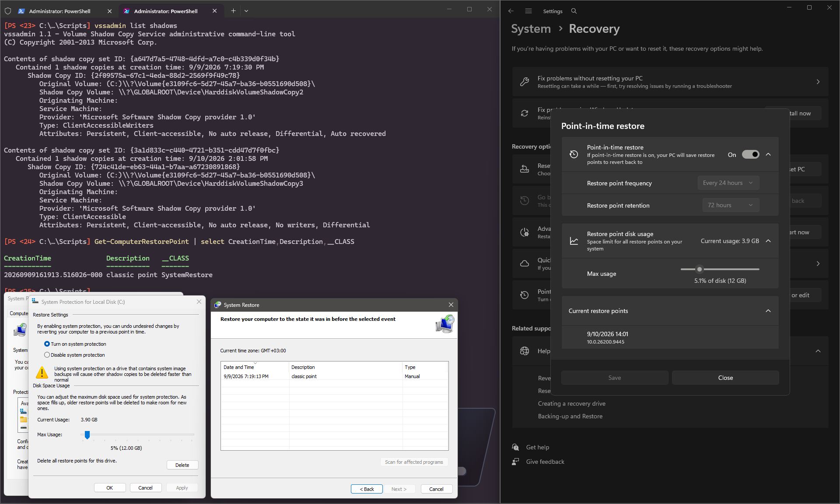Click Back in System Restore wizard
Image resolution: width=840 pixels, height=504 pixels.
[x=367, y=489]
